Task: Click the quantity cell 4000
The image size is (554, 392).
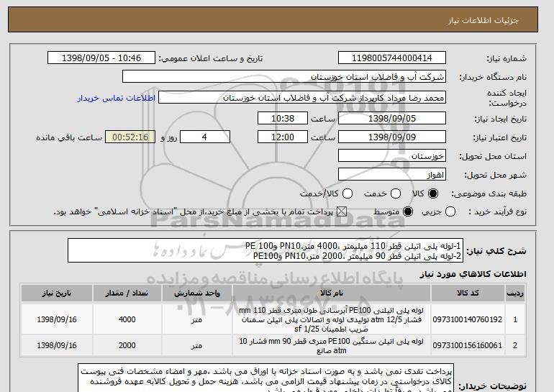Action: [x=127, y=319]
